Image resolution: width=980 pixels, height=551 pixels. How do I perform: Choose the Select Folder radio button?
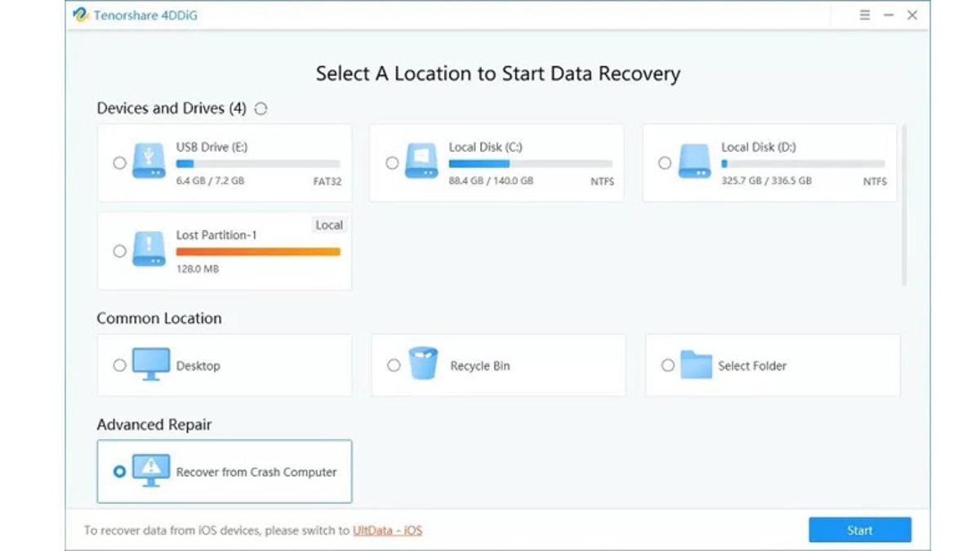point(667,366)
